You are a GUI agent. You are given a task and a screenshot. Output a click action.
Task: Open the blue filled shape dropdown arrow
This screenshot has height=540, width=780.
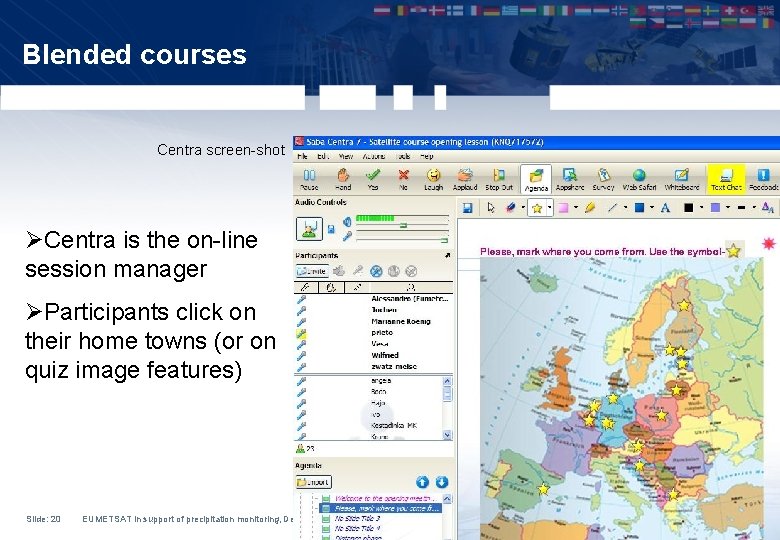coord(652,208)
